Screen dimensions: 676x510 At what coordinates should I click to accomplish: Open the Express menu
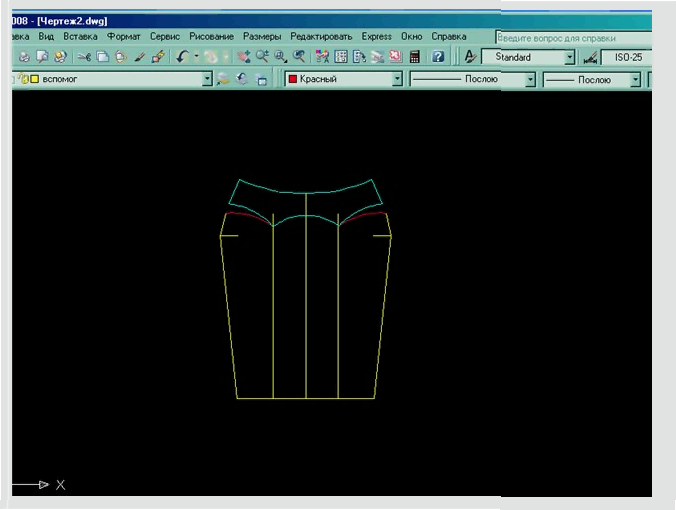(x=376, y=36)
